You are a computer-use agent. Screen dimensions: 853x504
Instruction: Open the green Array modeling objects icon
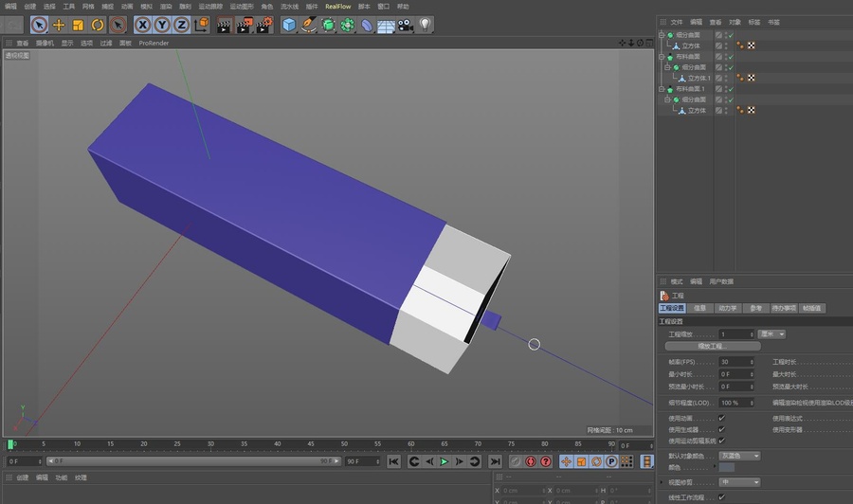point(348,25)
